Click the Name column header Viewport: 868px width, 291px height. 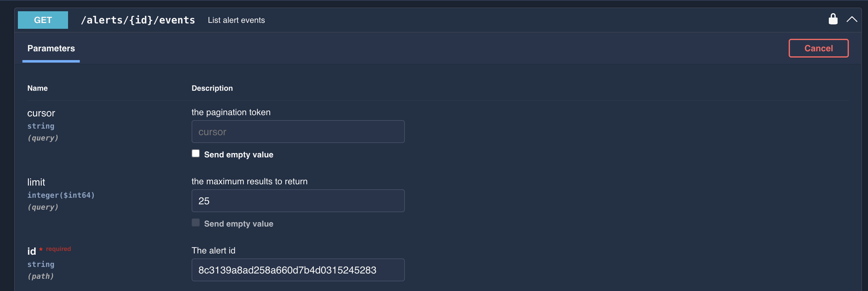pos(37,88)
